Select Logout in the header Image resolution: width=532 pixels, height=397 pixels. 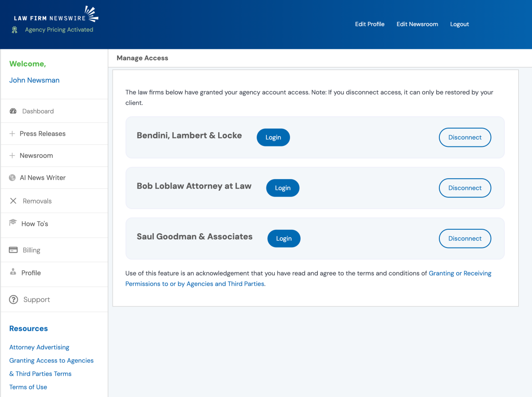[x=459, y=24]
